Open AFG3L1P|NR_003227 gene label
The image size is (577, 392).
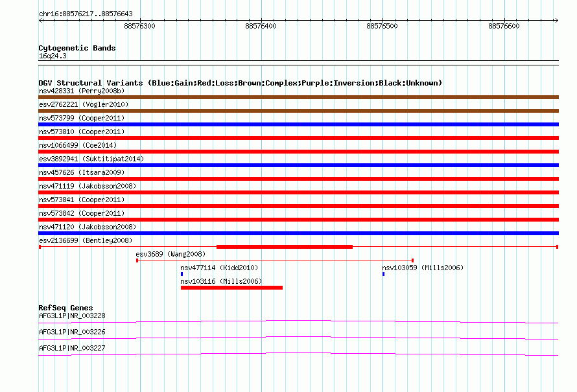(72, 348)
